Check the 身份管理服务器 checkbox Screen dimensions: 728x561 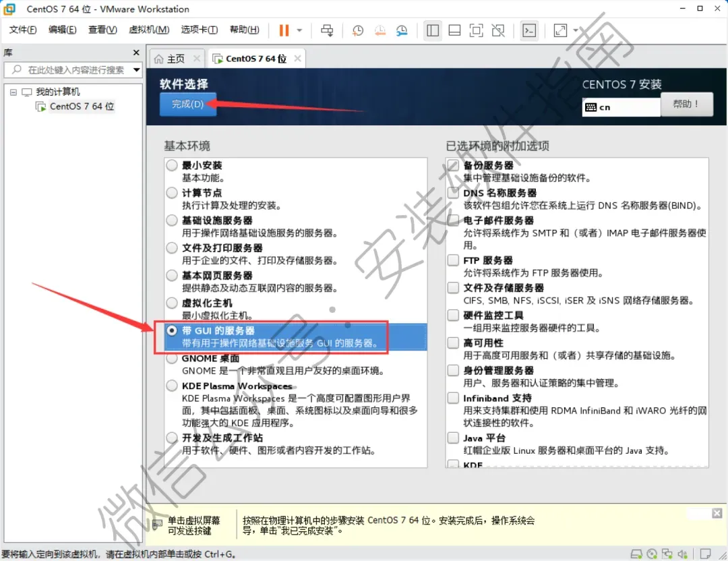point(453,370)
